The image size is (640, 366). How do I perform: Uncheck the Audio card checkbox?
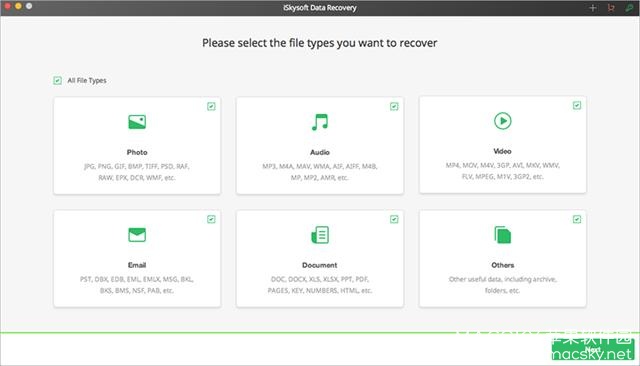pyautogui.click(x=394, y=106)
